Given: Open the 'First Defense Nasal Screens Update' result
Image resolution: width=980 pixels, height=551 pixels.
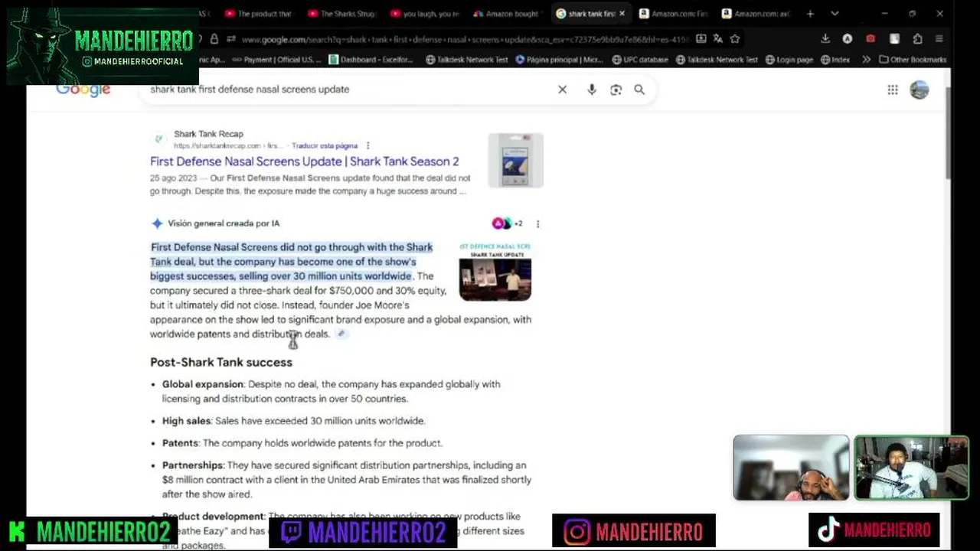Looking at the screenshot, I should coord(304,161).
